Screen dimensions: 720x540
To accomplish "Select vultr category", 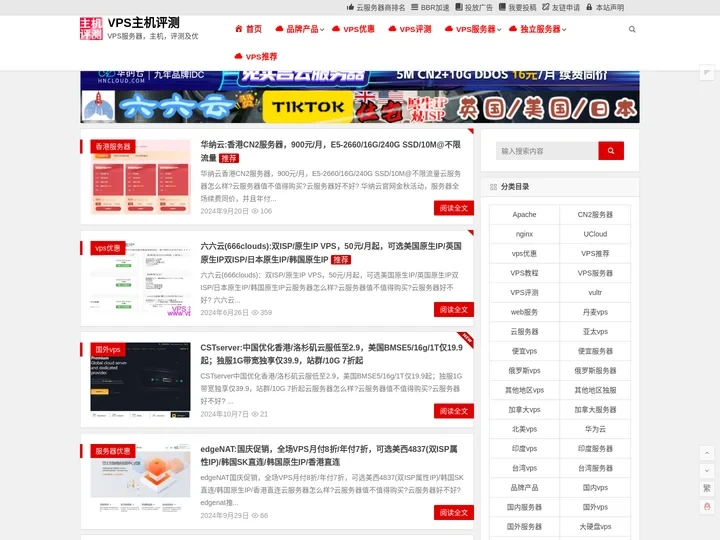I will (x=595, y=292).
